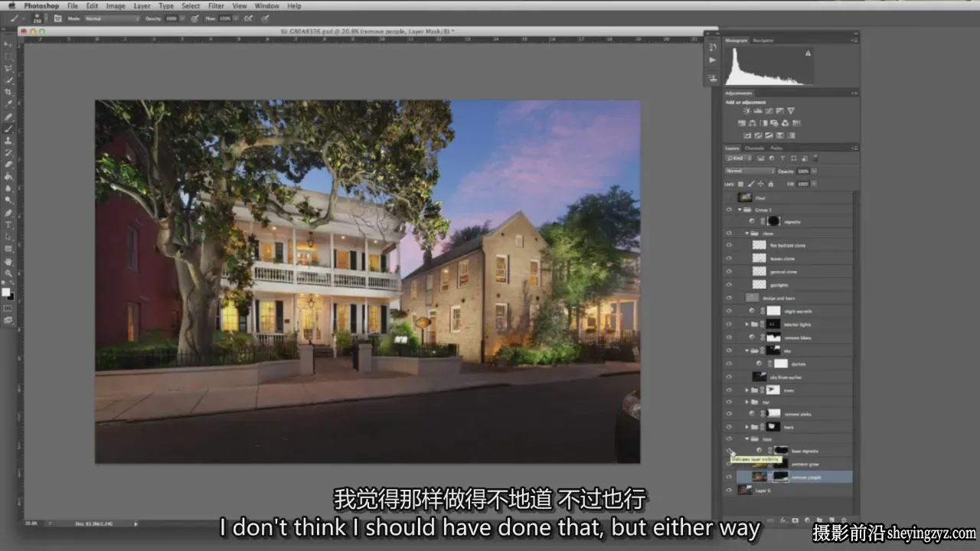980x551 pixels.
Task: Toggle the brush panel button
Action: point(57,18)
